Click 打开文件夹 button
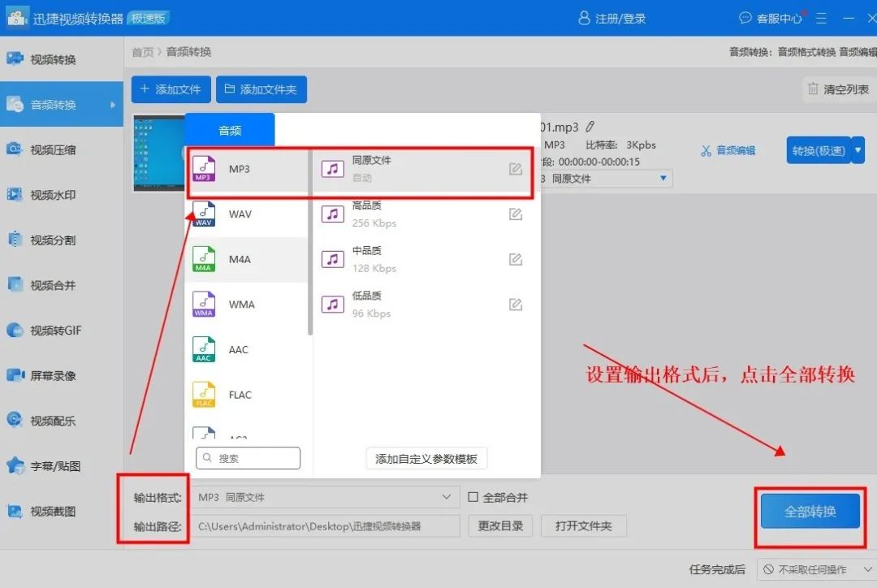Viewport: 877px width, 588px height. (583, 526)
